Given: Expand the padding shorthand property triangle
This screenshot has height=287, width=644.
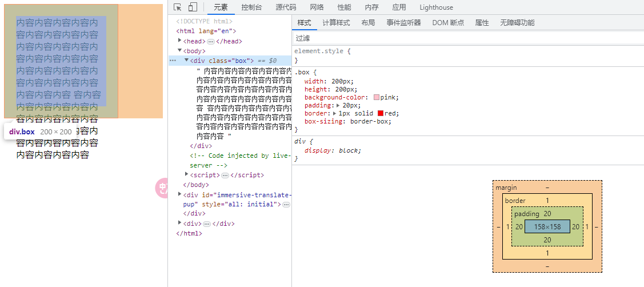Looking at the screenshot, I should pos(339,105).
